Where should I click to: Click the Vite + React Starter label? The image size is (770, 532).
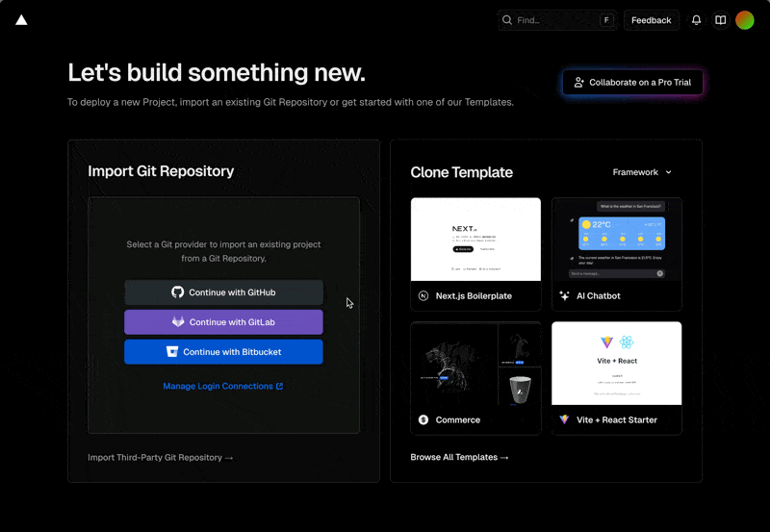[x=617, y=419]
